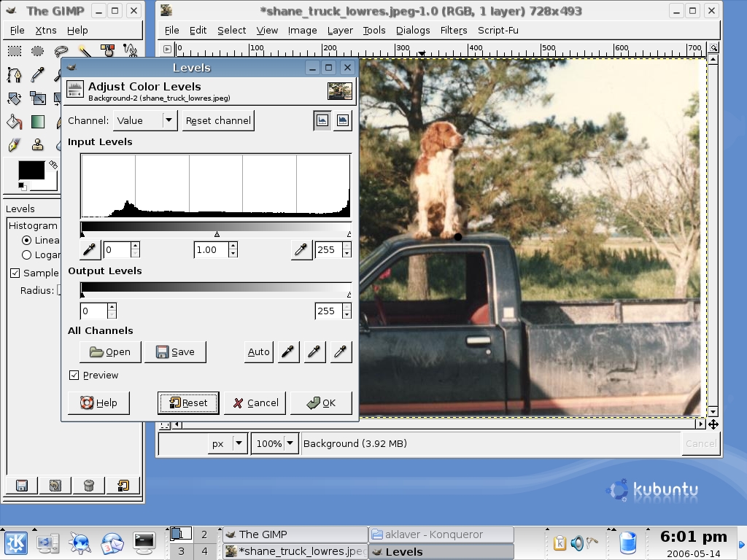Choose the Paths tool in toolbox
747x560 pixels.
point(14,74)
